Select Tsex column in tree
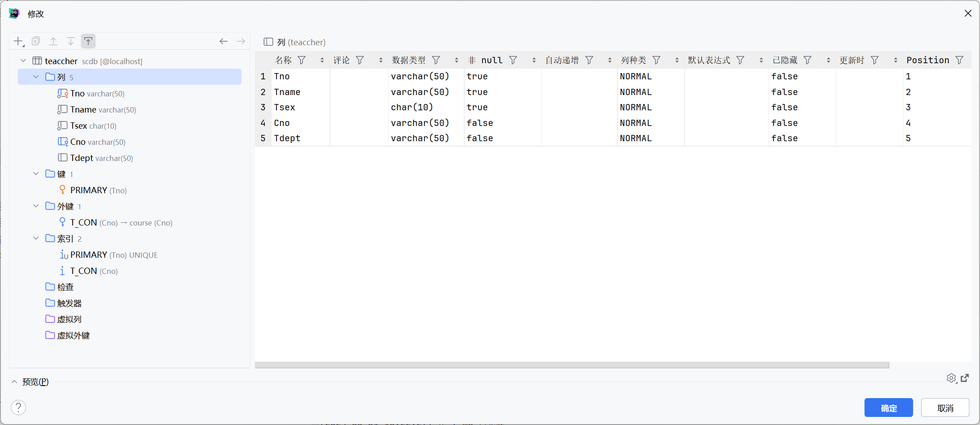This screenshot has height=425, width=980. pyautogui.click(x=87, y=126)
